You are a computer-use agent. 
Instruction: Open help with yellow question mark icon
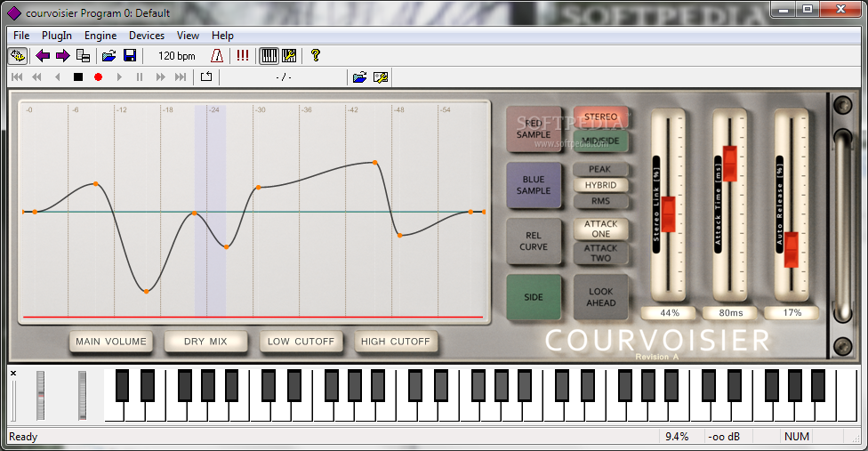click(316, 55)
